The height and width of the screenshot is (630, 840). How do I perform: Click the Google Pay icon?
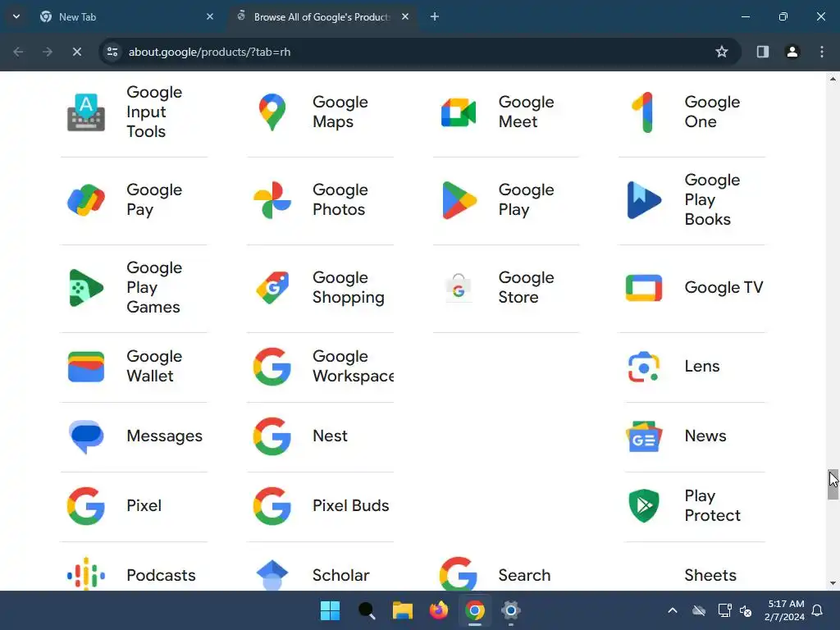(85, 200)
